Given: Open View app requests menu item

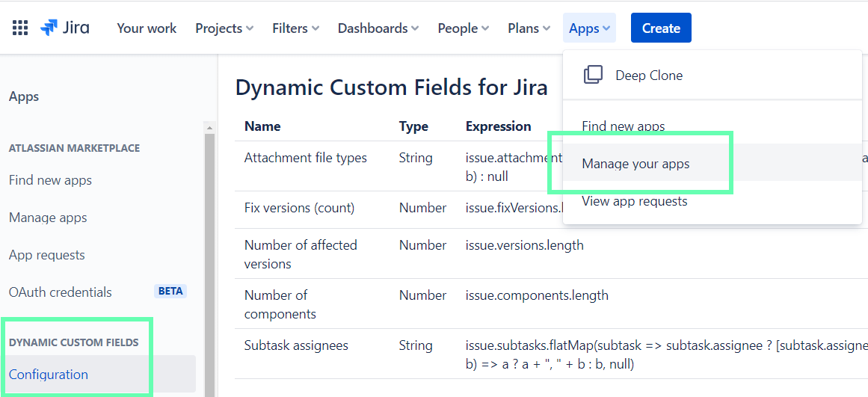Looking at the screenshot, I should [634, 201].
